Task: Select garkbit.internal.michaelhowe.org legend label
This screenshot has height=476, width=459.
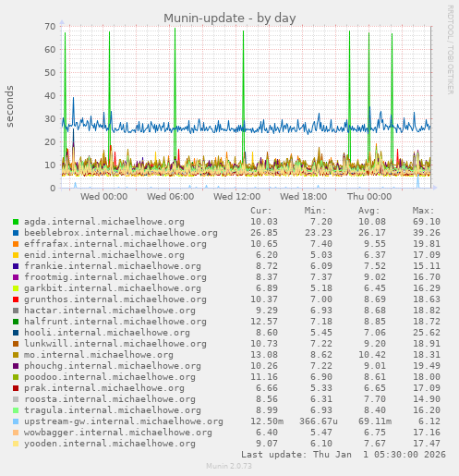Action: (x=113, y=288)
